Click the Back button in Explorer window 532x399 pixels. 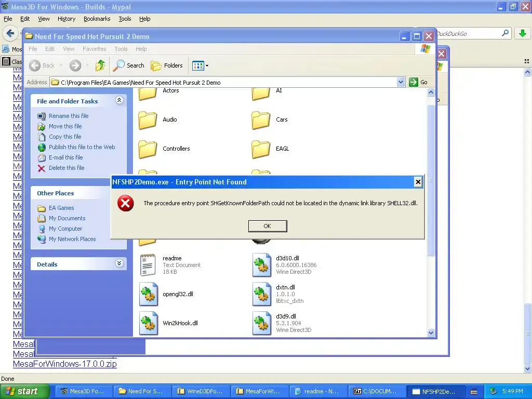42,65
